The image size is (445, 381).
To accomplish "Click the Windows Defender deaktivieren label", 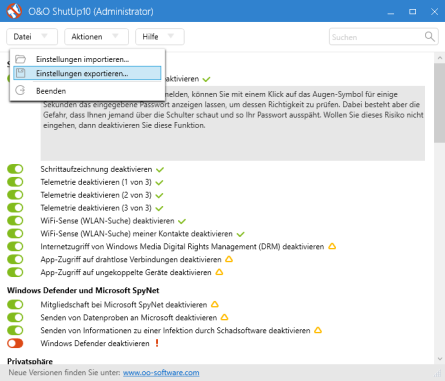I will [95, 343].
